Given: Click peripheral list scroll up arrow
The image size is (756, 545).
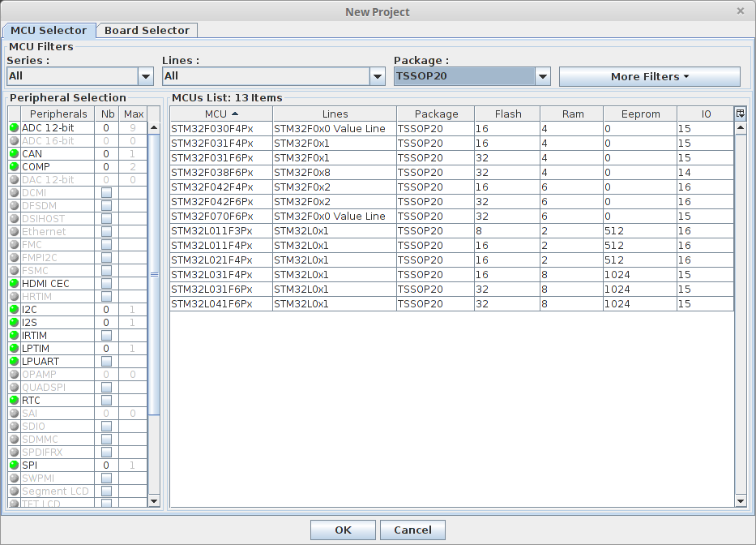Looking at the screenshot, I should [x=154, y=128].
